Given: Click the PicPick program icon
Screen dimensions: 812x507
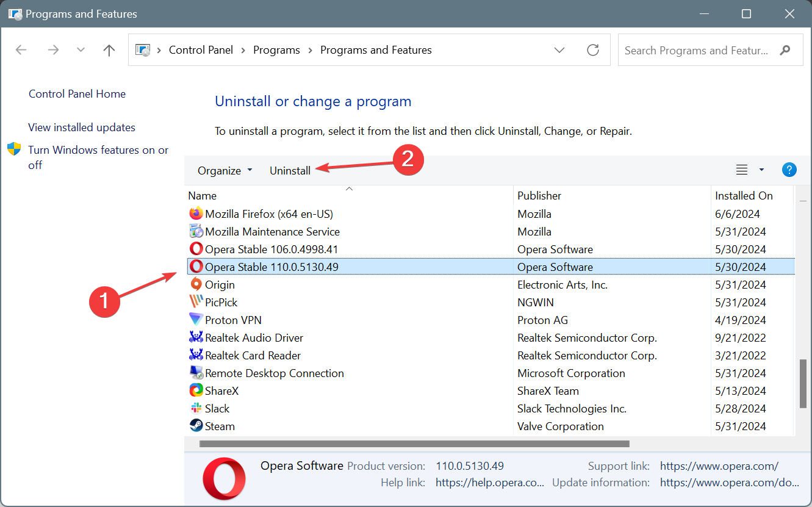Looking at the screenshot, I should 196,302.
